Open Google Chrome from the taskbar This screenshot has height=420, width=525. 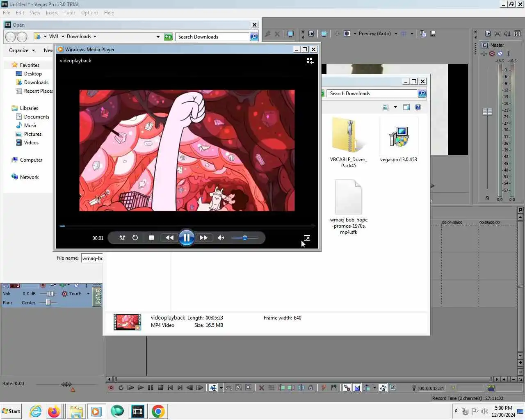[x=158, y=411]
